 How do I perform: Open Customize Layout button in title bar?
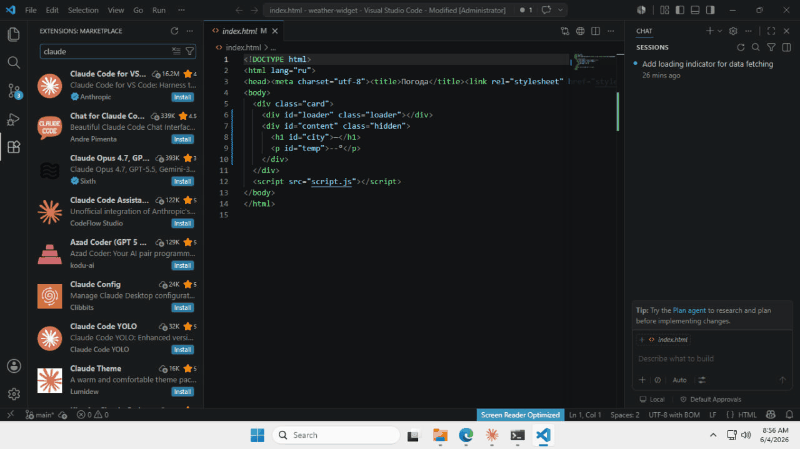(x=664, y=10)
